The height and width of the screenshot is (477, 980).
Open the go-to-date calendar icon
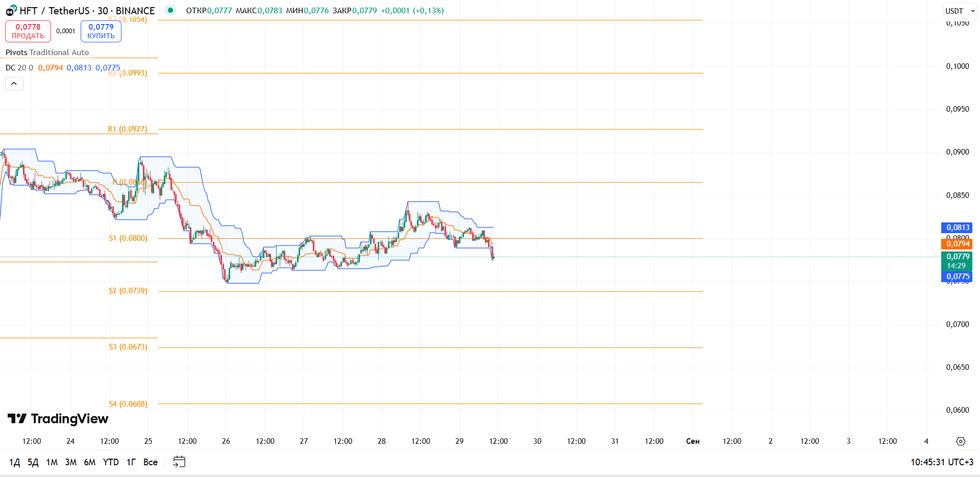click(179, 462)
